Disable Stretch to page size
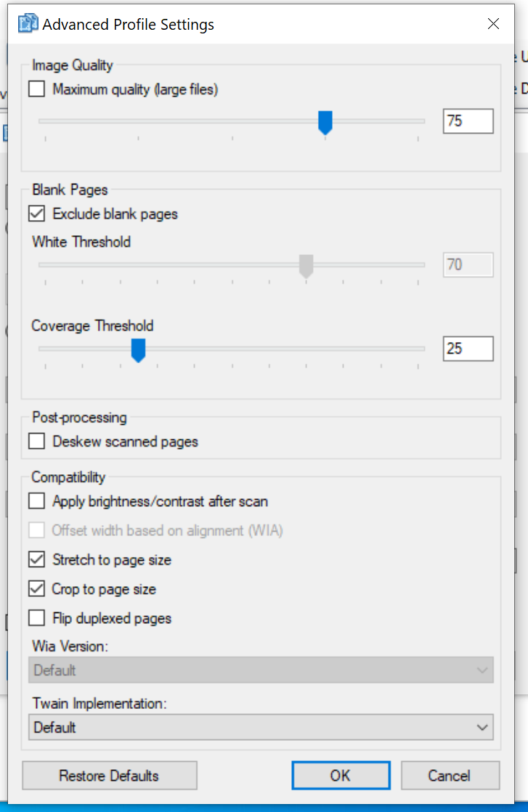 pos(37,559)
